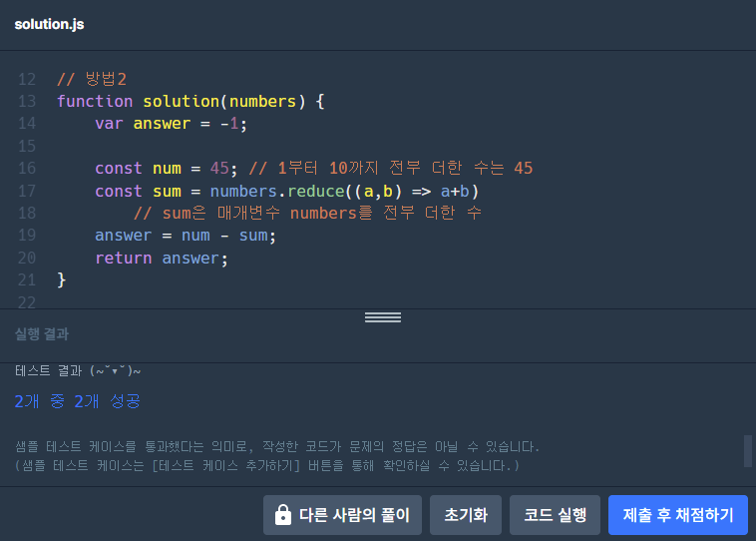
Task: Grab the panel divider handle between code and results
Action: (383, 317)
